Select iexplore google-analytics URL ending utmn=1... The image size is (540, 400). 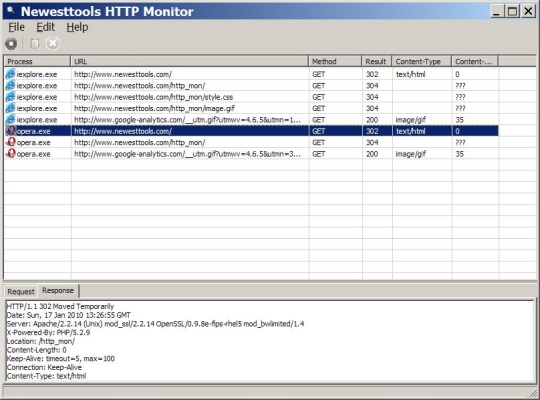point(187,120)
